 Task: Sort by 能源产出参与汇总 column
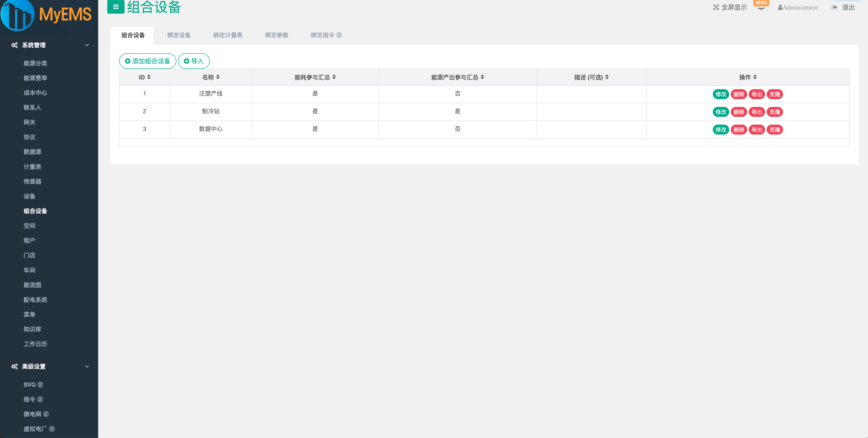point(482,77)
